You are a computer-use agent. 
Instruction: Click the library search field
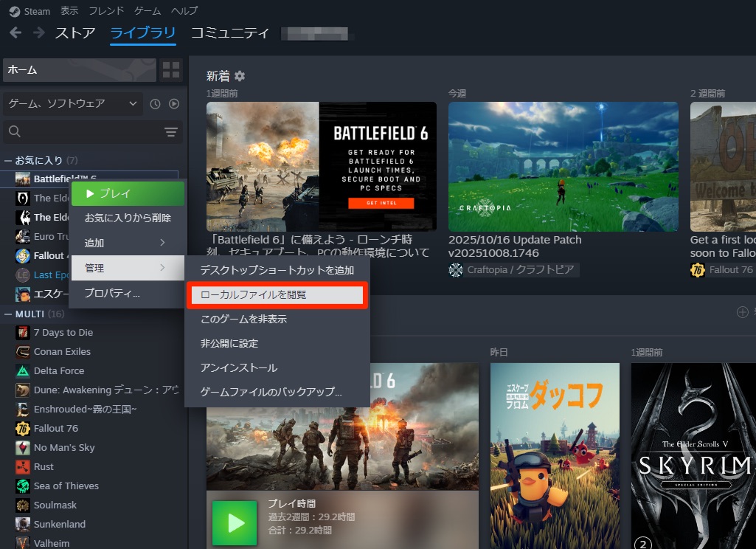click(85, 132)
